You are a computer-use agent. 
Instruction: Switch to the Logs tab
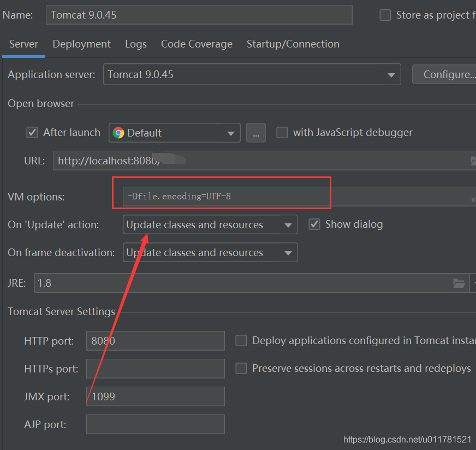[x=136, y=44]
